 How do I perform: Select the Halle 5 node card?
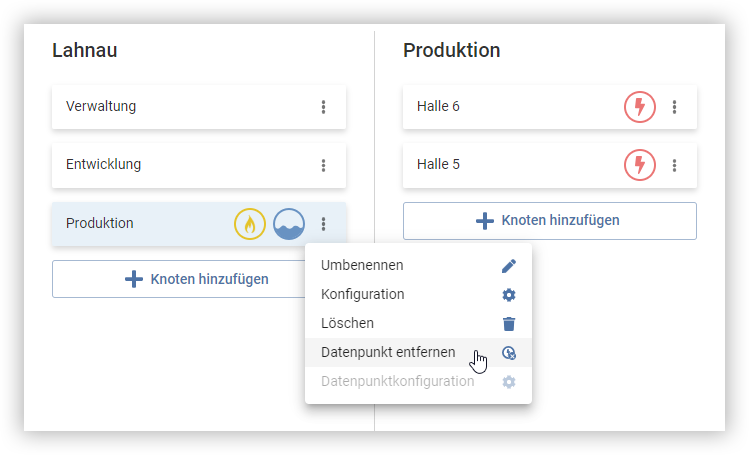pos(550,165)
